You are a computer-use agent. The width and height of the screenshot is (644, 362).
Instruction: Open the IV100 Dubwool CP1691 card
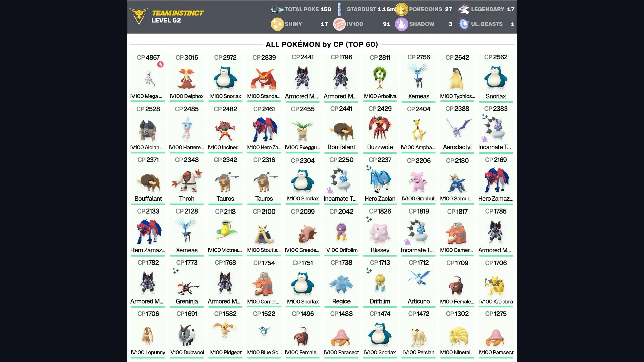pyautogui.click(x=187, y=335)
